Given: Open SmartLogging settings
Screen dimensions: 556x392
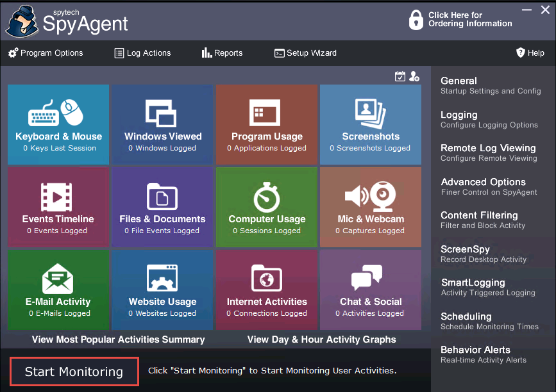Looking at the screenshot, I should click(488, 287).
